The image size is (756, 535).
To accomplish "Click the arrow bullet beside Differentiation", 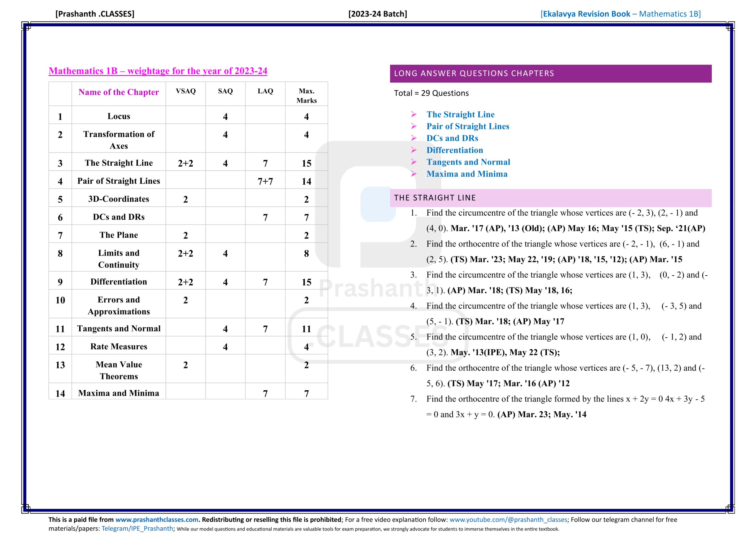I will pos(413,150).
